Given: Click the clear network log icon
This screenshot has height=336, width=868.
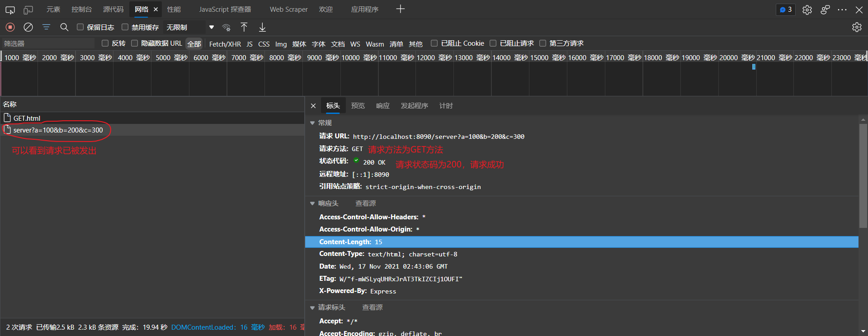Looking at the screenshot, I should [28, 27].
